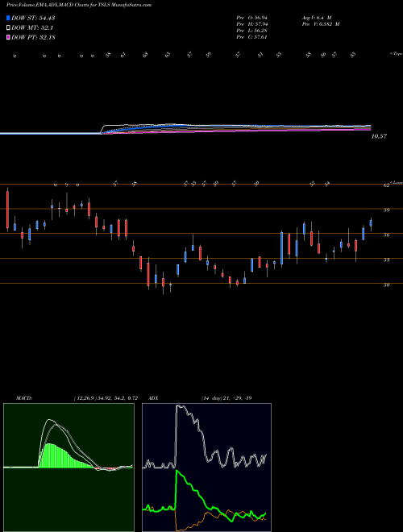The height and width of the screenshot is (532, 403).
Task: Click the 53 price axis label
Action: pos(386,260)
